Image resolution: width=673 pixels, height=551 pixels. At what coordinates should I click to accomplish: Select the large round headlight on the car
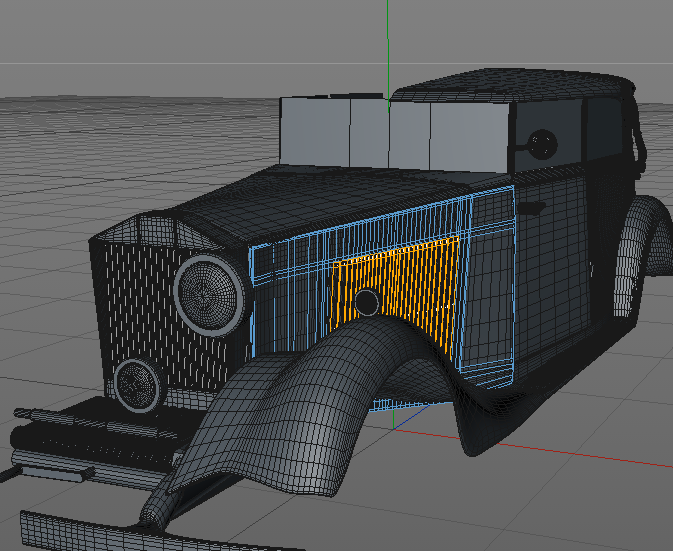tap(209, 295)
